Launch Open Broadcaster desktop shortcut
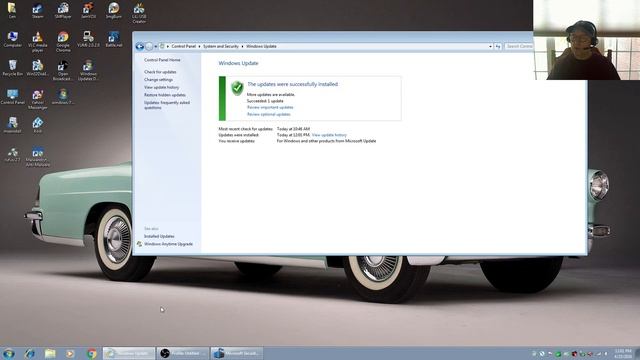 [x=63, y=70]
